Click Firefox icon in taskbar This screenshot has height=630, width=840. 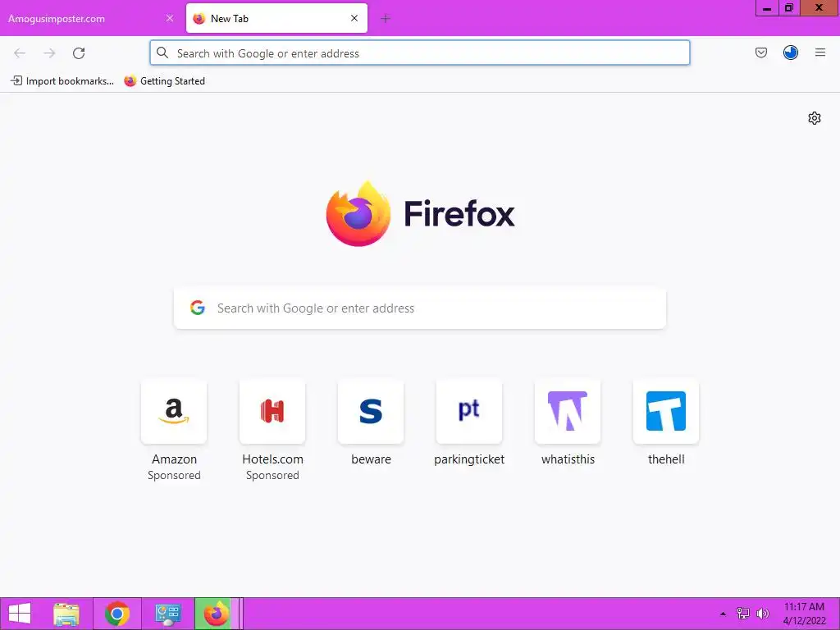(x=217, y=614)
